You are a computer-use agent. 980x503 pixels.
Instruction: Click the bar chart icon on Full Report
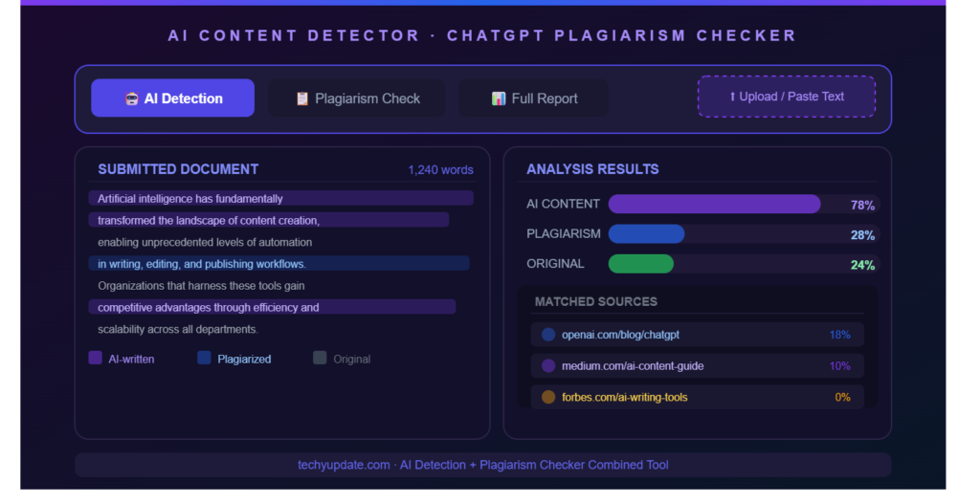(498, 98)
